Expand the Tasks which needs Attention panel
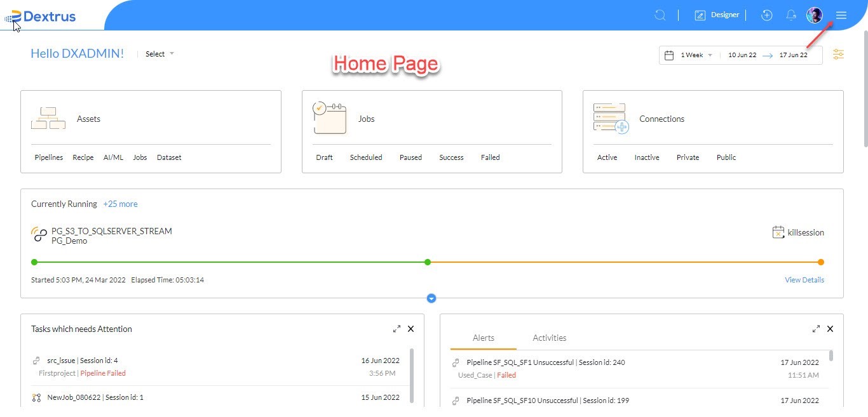 [397, 329]
